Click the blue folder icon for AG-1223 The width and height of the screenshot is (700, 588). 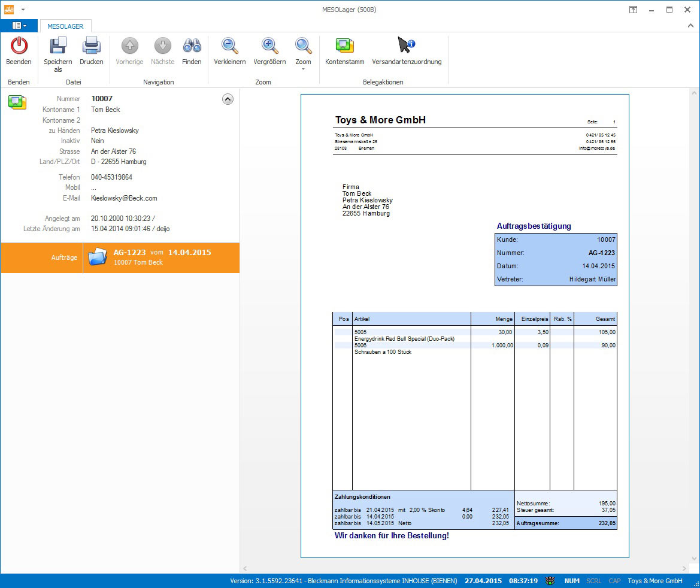click(x=98, y=257)
